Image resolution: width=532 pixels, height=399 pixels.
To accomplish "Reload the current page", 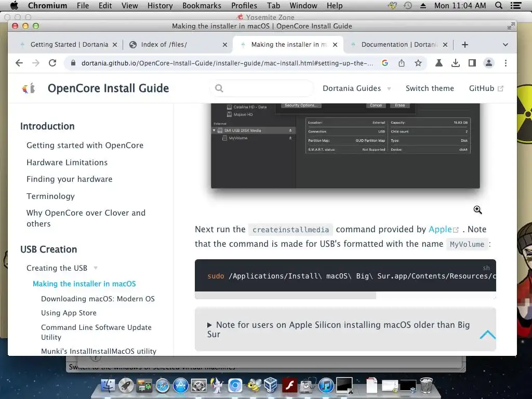I will pos(52,63).
